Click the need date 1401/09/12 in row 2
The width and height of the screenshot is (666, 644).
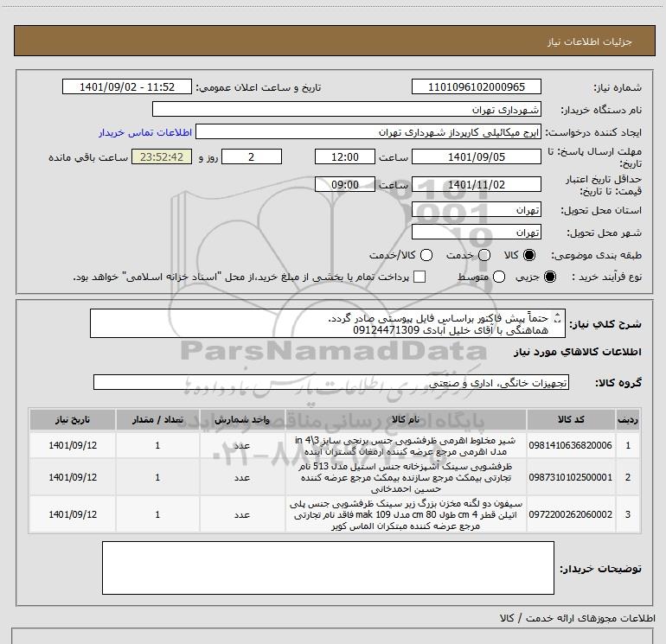click(73, 477)
